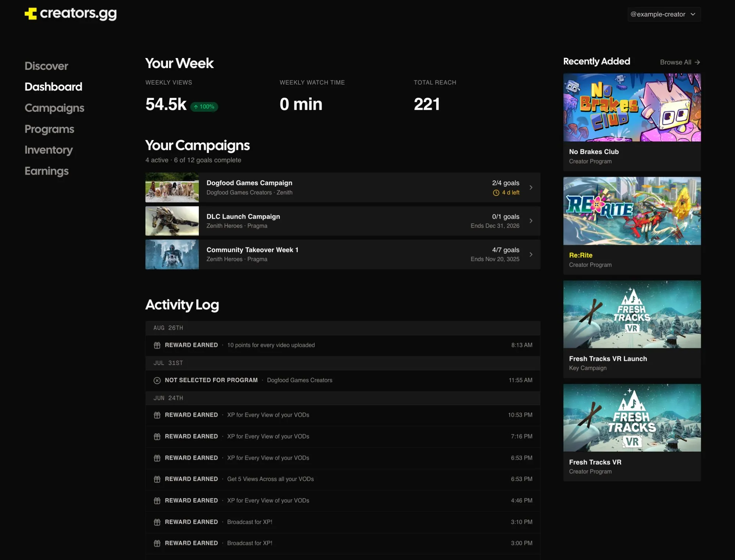Open the Fresh Tracks VR Launch title
Viewport: 735px width, 560px height.
click(x=608, y=359)
